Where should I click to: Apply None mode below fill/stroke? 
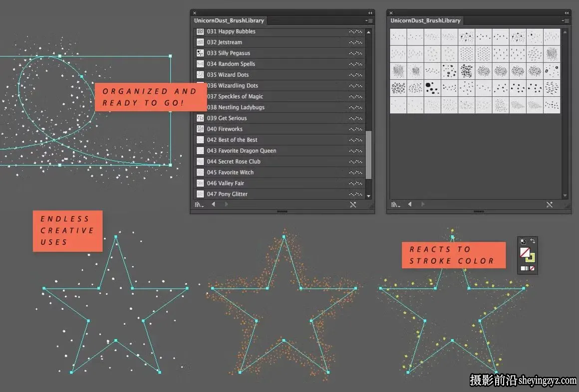tap(533, 268)
